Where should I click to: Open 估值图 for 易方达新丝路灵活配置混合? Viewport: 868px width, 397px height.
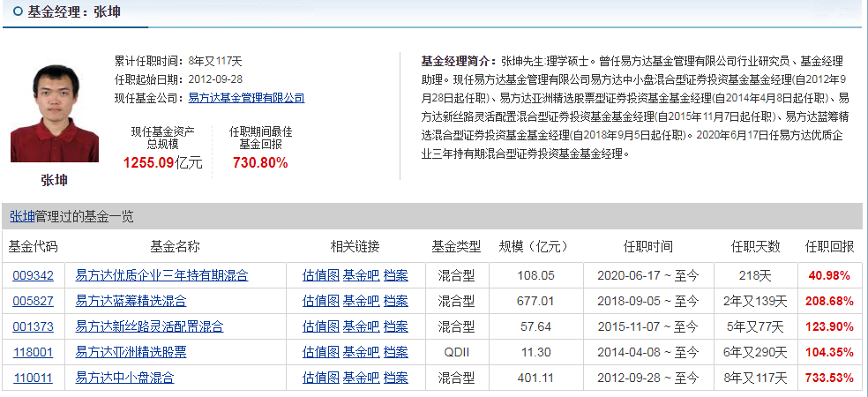tap(321, 326)
